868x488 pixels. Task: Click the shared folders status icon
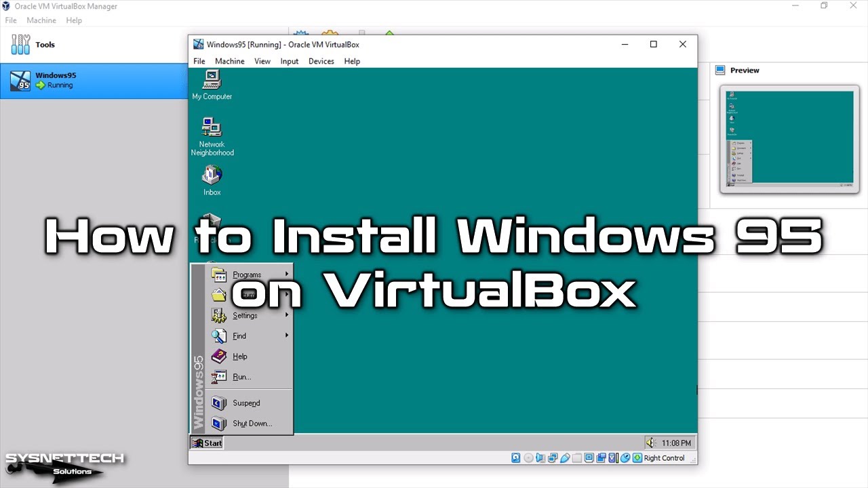click(577, 458)
